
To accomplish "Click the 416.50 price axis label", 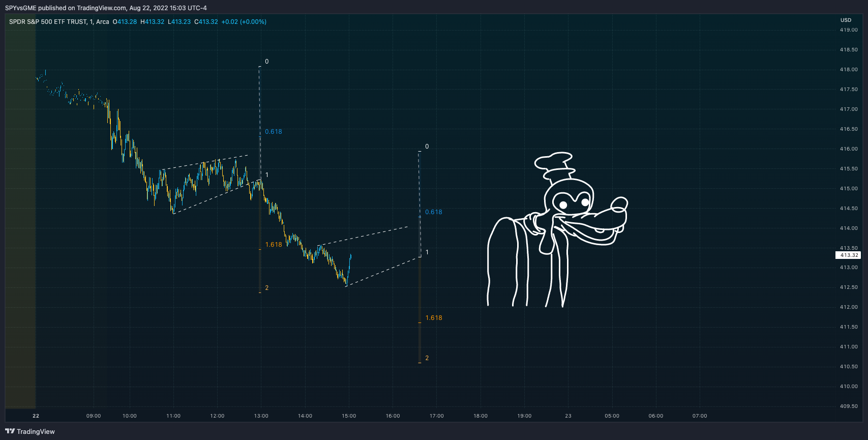I will click(x=849, y=129).
